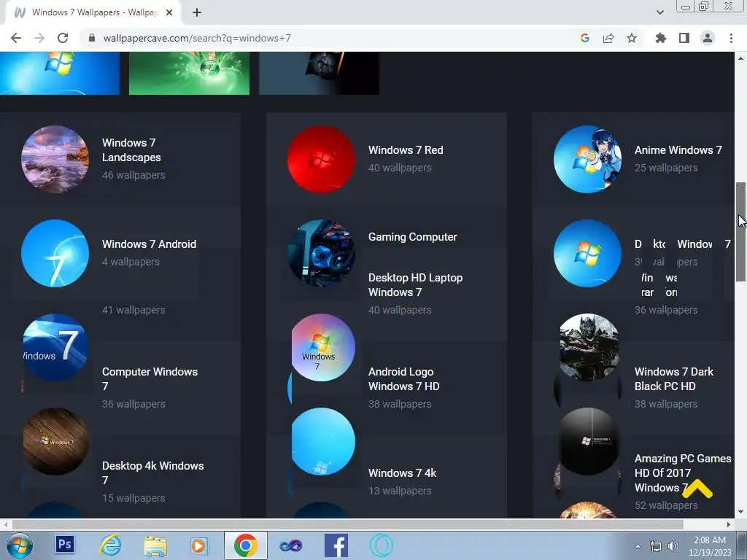Click the address bar URL field
This screenshot has width=747, height=560.
pyautogui.click(x=328, y=38)
